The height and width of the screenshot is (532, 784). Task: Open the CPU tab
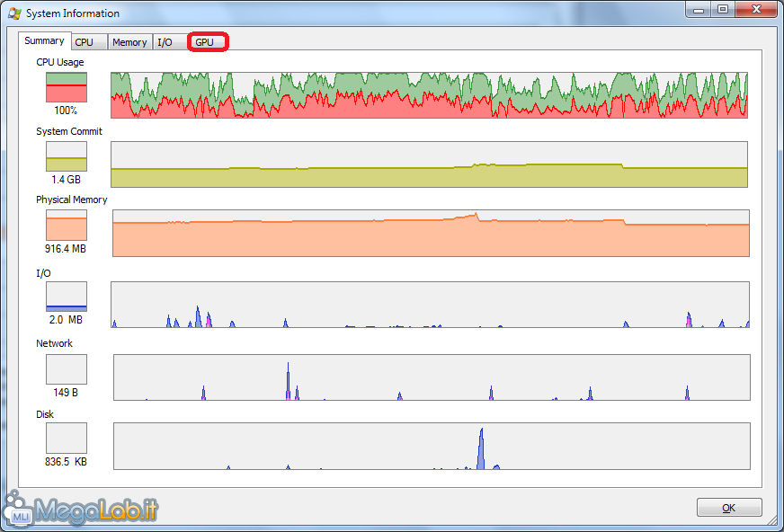tap(85, 42)
